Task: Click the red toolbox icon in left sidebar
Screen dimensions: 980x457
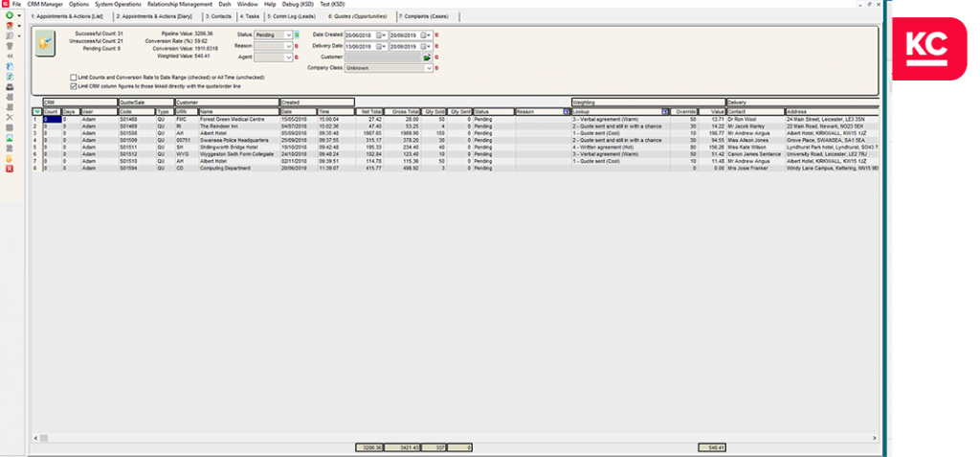Action: (x=10, y=25)
